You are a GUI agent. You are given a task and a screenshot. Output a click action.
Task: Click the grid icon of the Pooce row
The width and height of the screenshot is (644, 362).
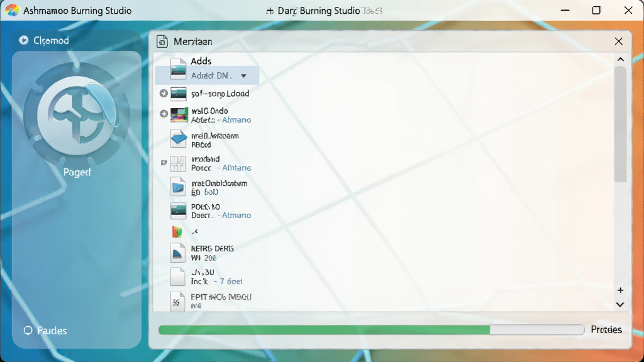[x=178, y=163]
